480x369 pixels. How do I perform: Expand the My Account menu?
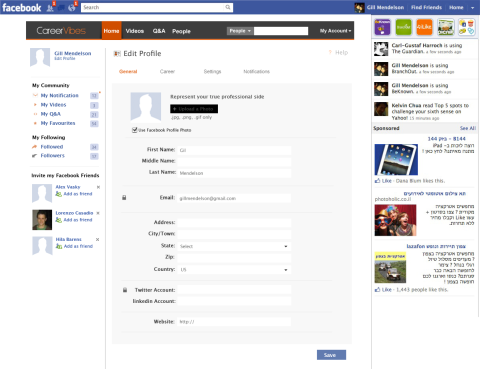[x=335, y=31]
